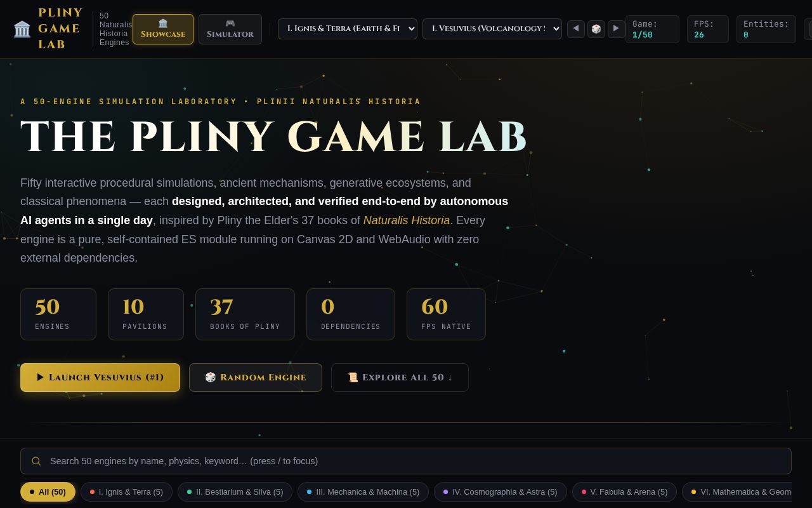The height and width of the screenshot is (508, 812).
Task: Filter by VI. Mathematica chip
Action: coord(737,491)
